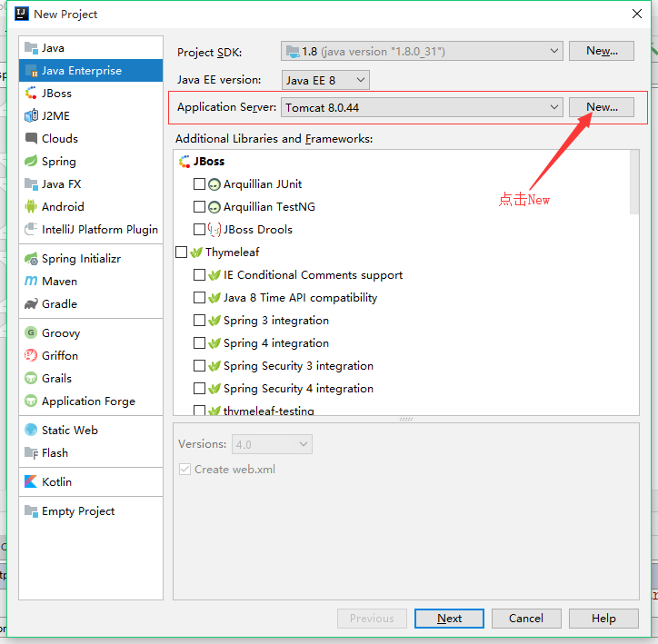658x644 pixels.
Task: Click the IntelliJ Platform Plugin icon
Action: [31, 229]
